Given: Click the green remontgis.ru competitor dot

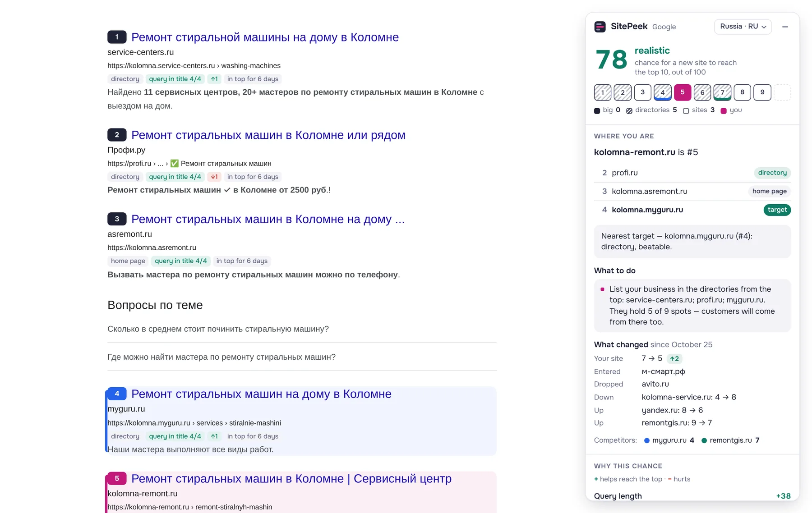Looking at the screenshot, I should 704,440.
